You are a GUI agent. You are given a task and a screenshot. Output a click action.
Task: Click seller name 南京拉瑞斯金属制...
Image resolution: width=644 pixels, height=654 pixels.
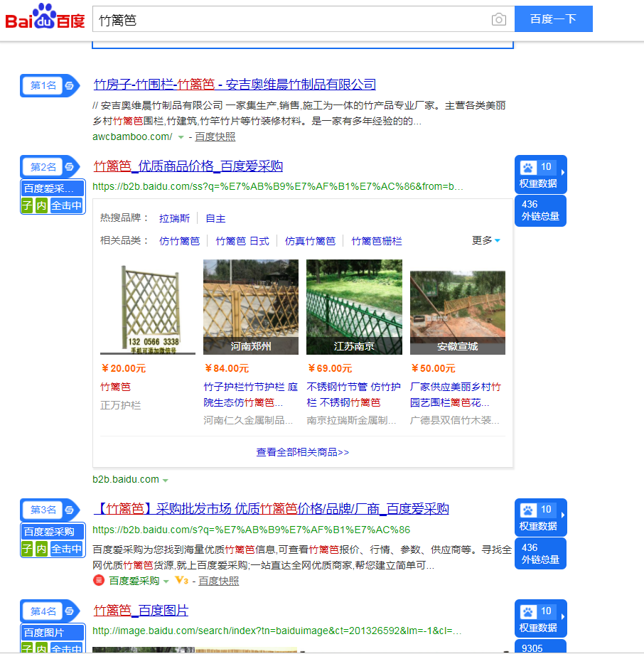coord(351,420)
